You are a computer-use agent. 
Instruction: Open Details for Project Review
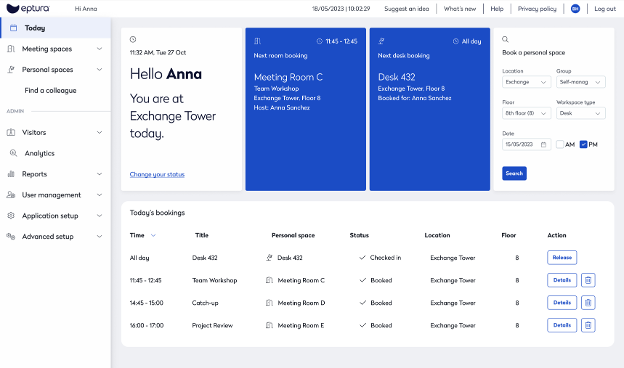pyautogui.click(x=562, y=325)
